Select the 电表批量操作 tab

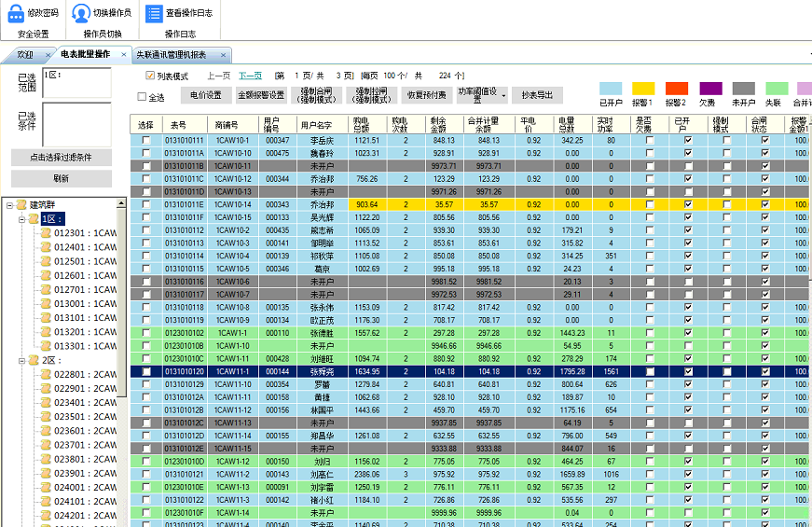(86, 54)
